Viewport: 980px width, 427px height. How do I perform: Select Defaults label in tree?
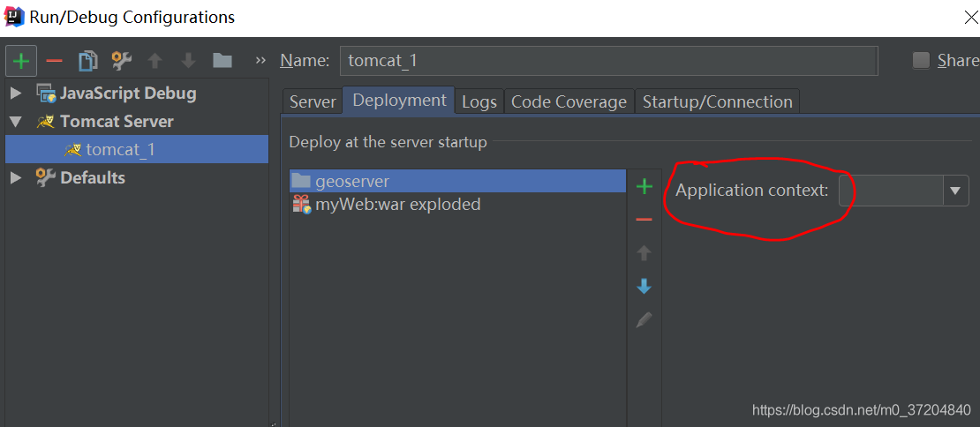click(93, 178)
